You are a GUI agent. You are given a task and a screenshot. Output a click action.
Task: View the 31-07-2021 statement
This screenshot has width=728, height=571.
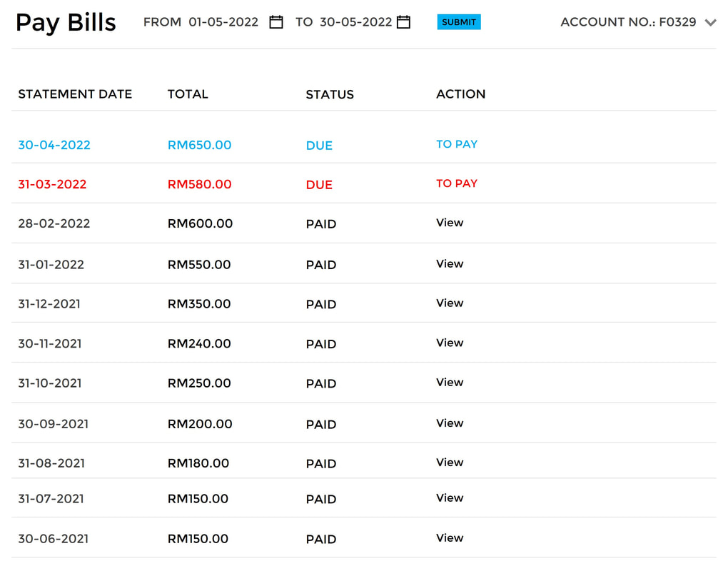[x=450, y=497]
